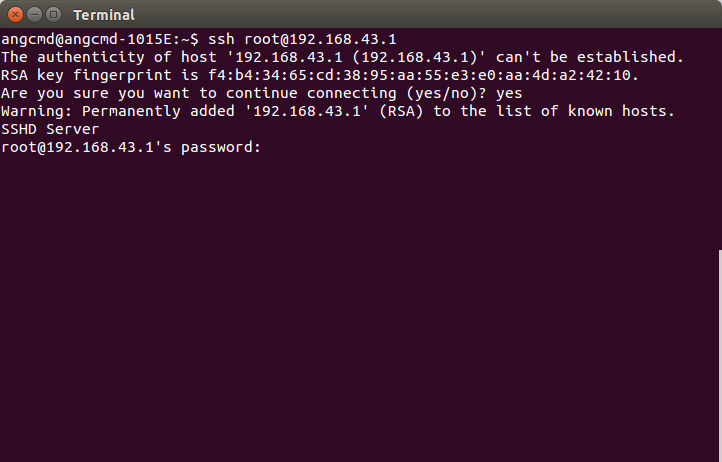Screen dimensions: 722x462
Task: Click the ssh root@192.168.43.1 command text
Action: [302, 39]
